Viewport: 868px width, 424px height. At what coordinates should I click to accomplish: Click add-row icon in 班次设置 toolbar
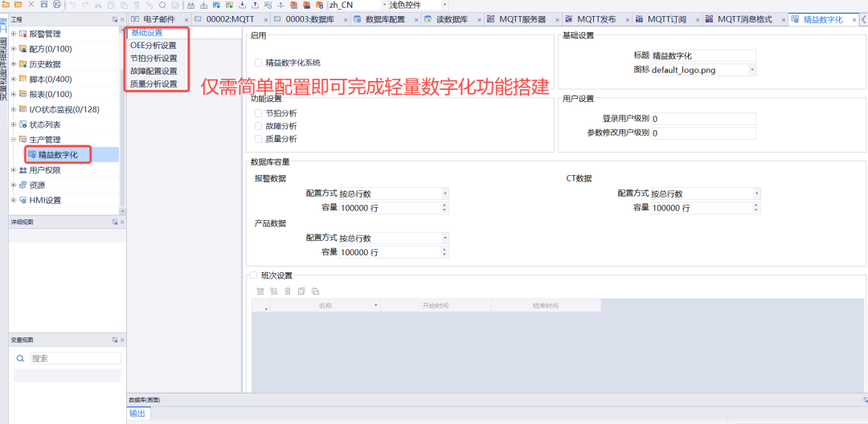tap(260, 291)
